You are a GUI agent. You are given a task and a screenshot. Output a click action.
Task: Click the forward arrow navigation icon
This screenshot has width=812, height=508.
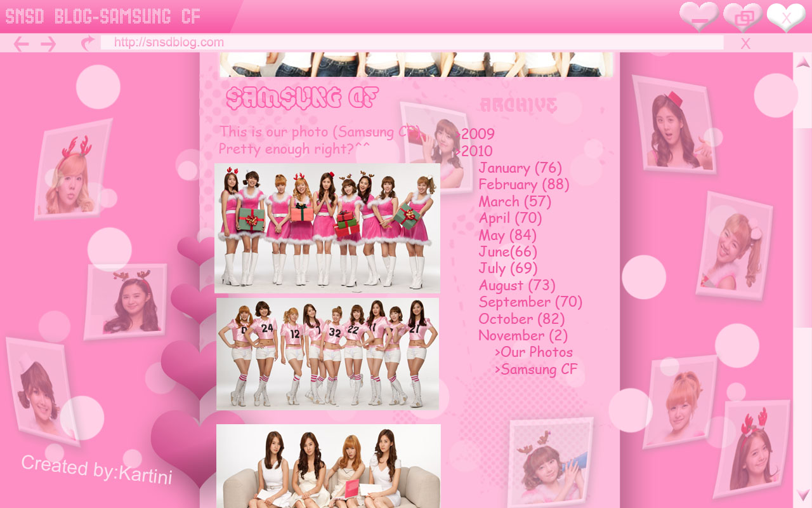pyautogui.click(x=48, y=44)
